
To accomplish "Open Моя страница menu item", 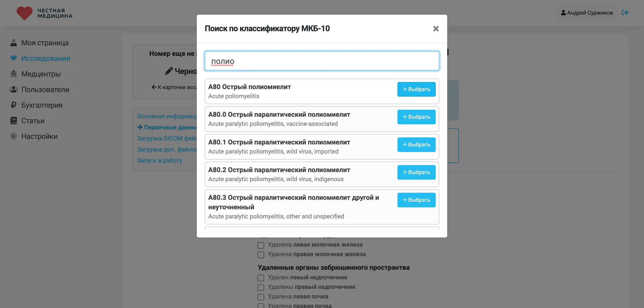I will coord(45,43).
